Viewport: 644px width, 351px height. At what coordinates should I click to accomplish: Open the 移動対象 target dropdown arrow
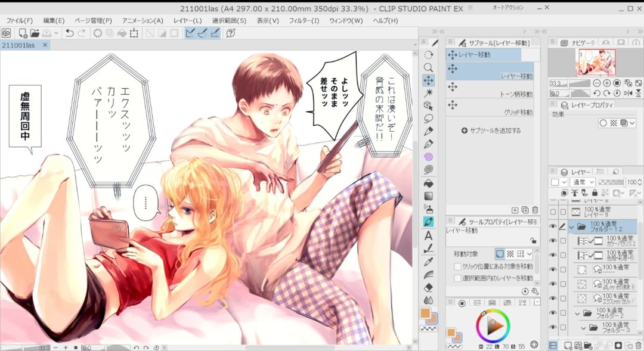click(530, 254)
